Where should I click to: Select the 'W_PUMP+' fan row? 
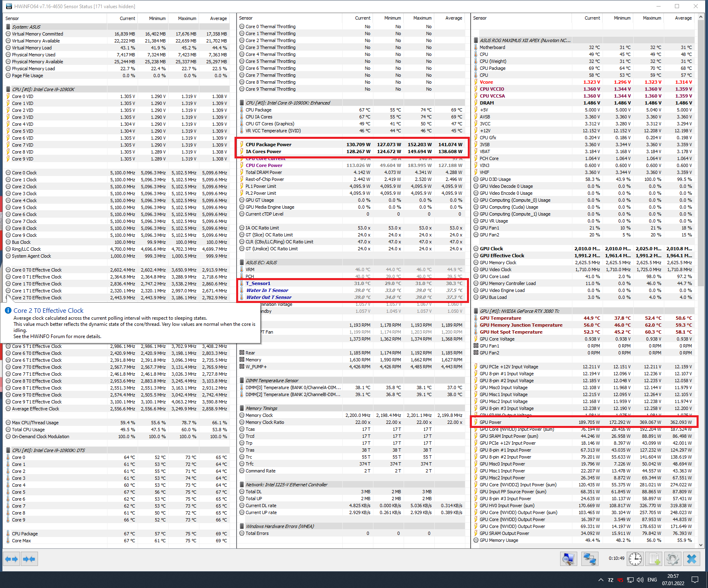(351, 367)
